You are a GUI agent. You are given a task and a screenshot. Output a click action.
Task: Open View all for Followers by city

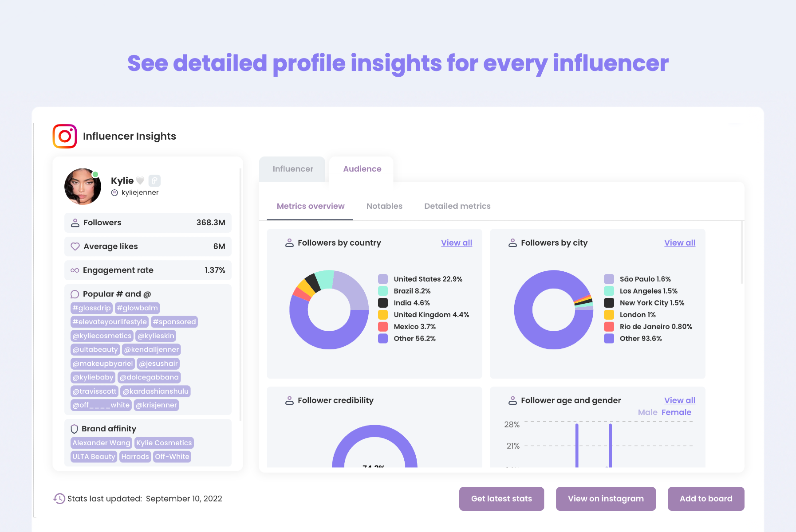(680, 243)
